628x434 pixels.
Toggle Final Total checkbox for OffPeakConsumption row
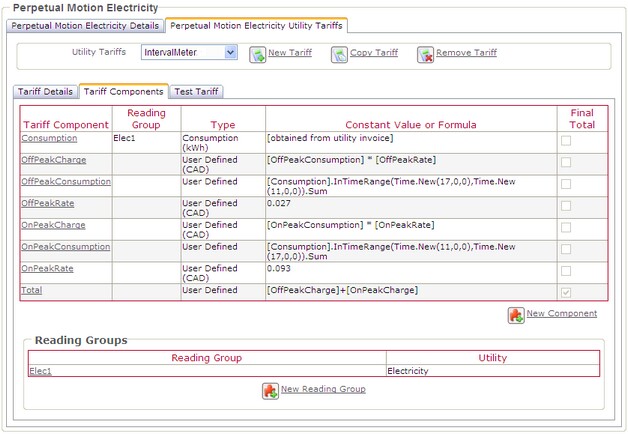(566, 184)
